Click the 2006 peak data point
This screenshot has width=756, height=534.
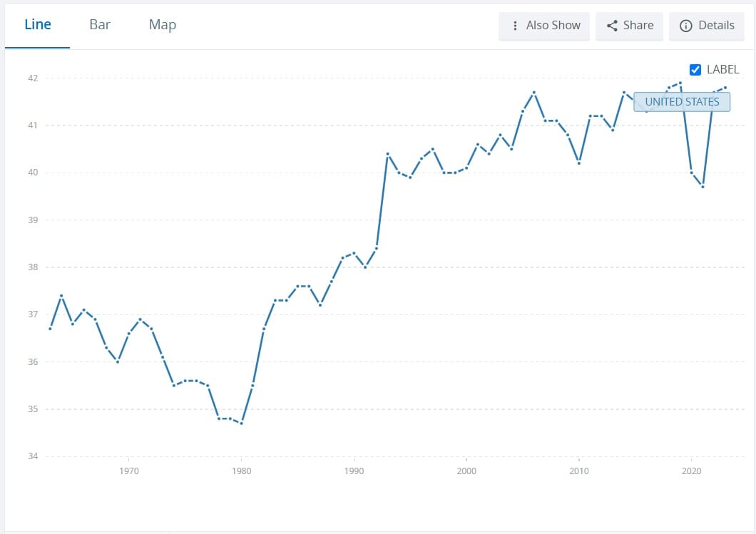pos(533,92)
